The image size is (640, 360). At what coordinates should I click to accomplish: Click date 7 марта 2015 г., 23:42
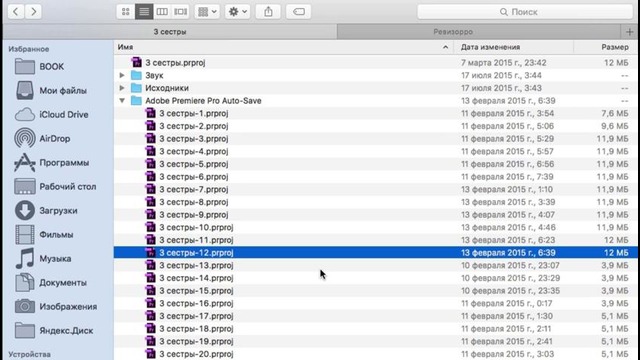(x=504, y=62)
